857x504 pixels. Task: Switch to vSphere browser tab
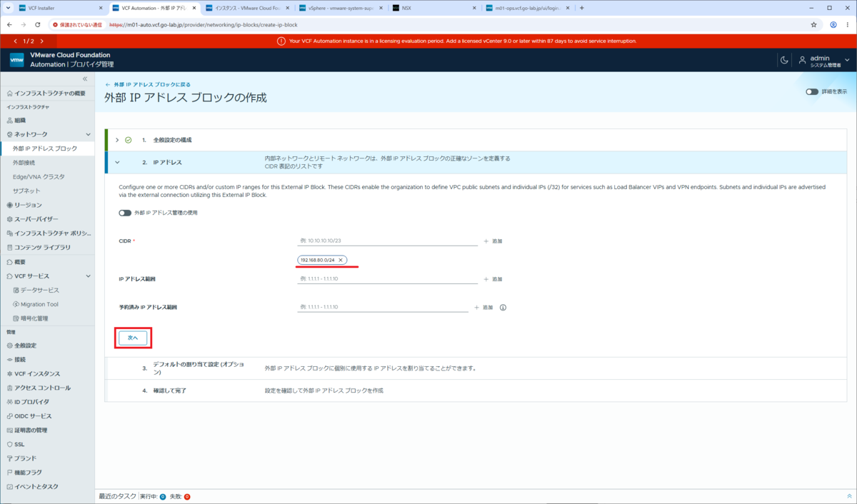(x=339, y=8)
